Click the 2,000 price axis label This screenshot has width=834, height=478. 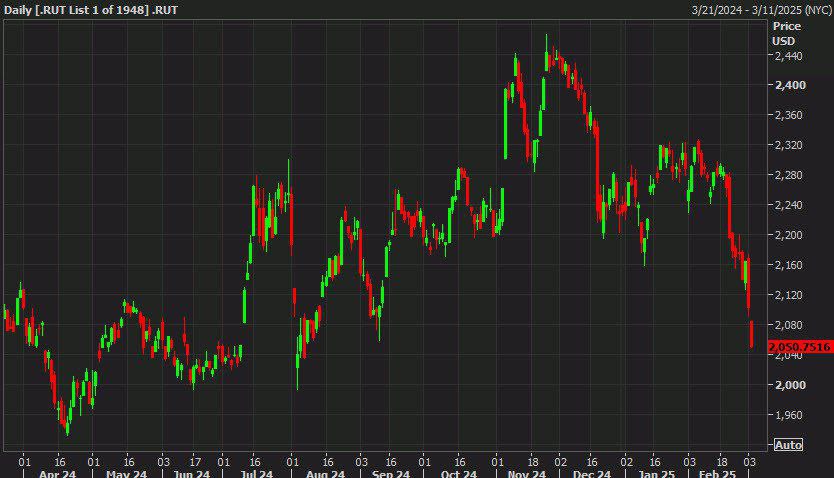[790, 384]
